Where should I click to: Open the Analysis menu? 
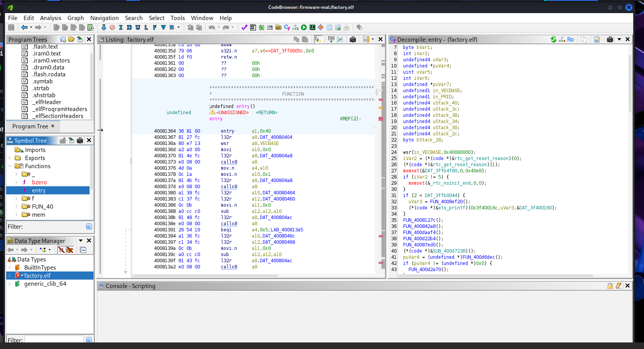tap(51, 18)
